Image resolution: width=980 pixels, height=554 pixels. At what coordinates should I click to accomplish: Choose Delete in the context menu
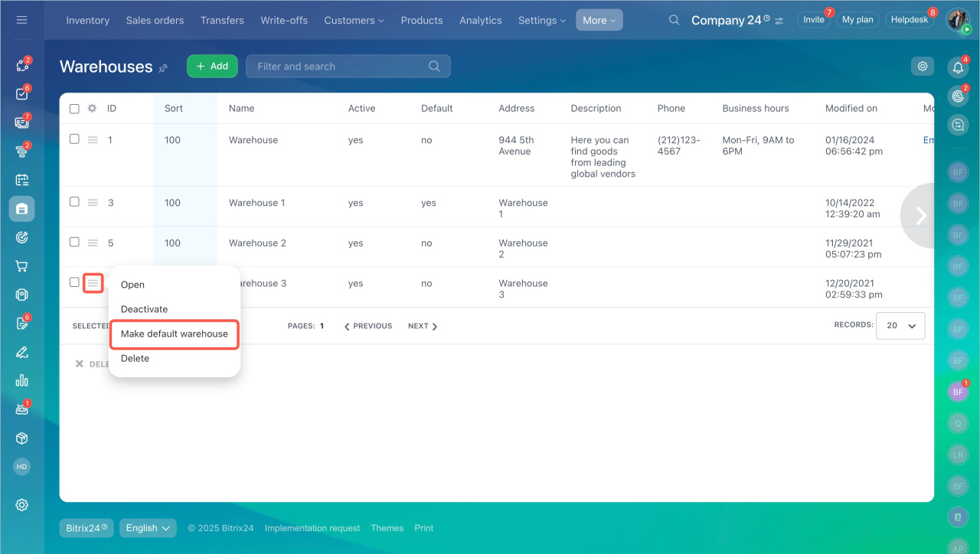(x=135, y=358)
